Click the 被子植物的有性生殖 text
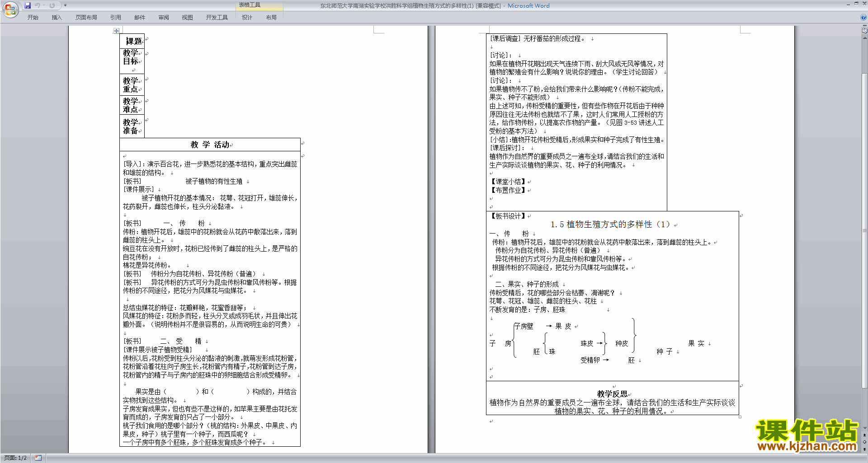 [214, 181]
